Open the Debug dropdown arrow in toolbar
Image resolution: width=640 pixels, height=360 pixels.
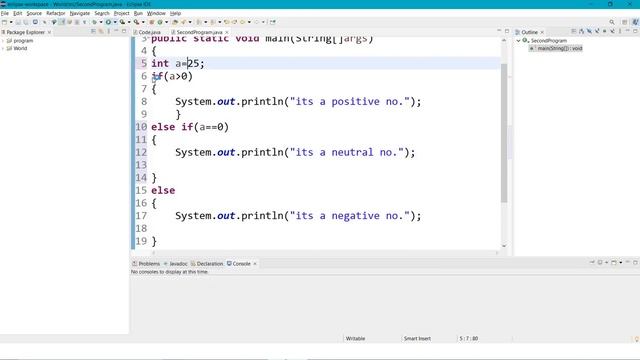pos(101,22)
